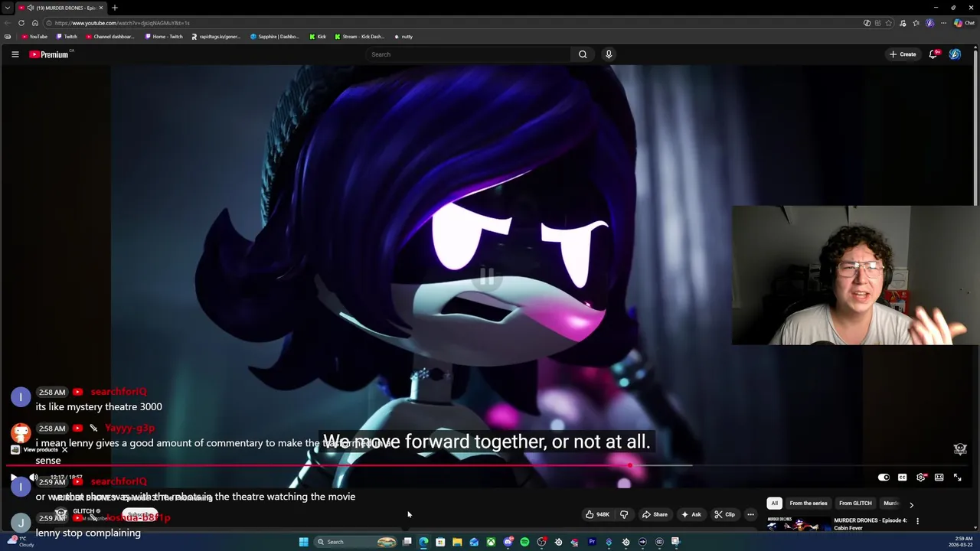Open the Discord taskbar icon
Viewport: 980px width, 551px height.
(508, 542)
